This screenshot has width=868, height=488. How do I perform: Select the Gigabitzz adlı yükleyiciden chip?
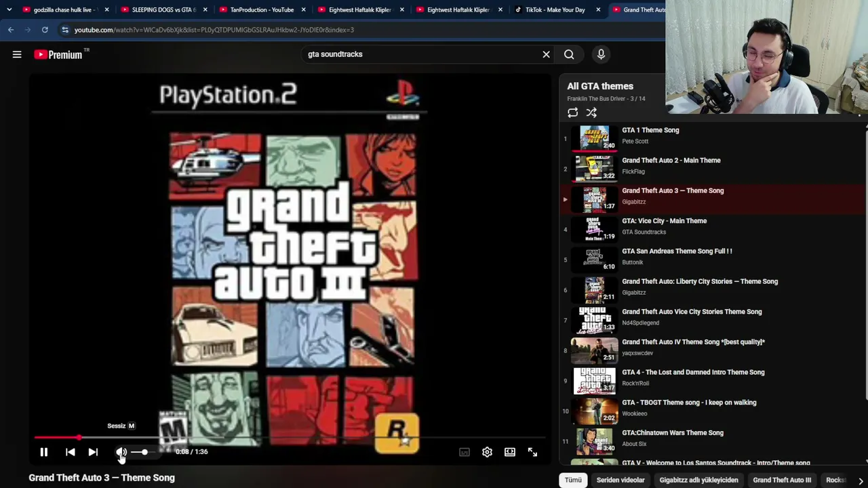[698, 480]
